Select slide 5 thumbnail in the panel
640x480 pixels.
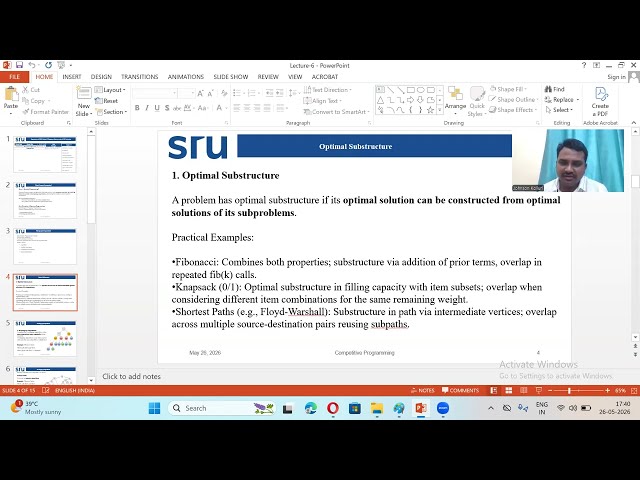(x=45, y=338)
